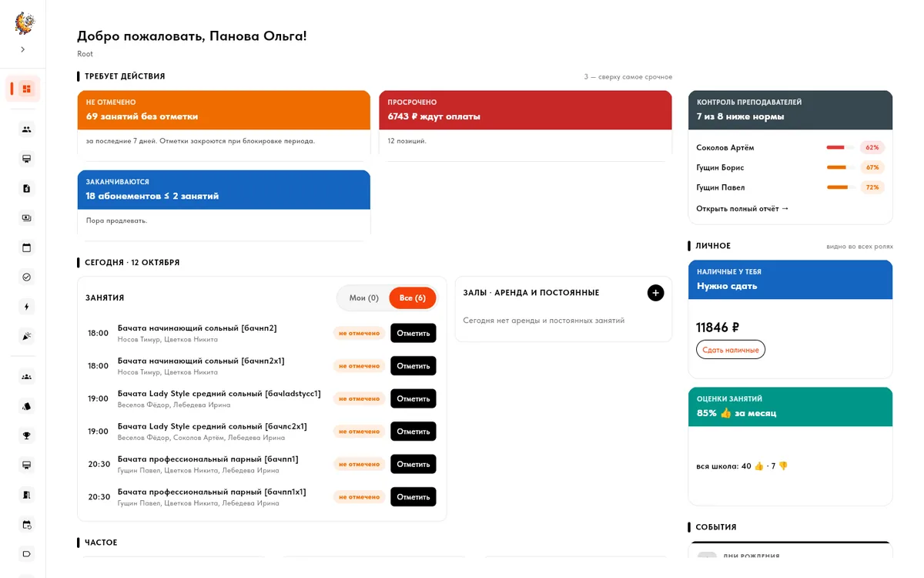Open the calendar-with-refresh icon in sidebar
924x578 pixels.
[26, 524]
